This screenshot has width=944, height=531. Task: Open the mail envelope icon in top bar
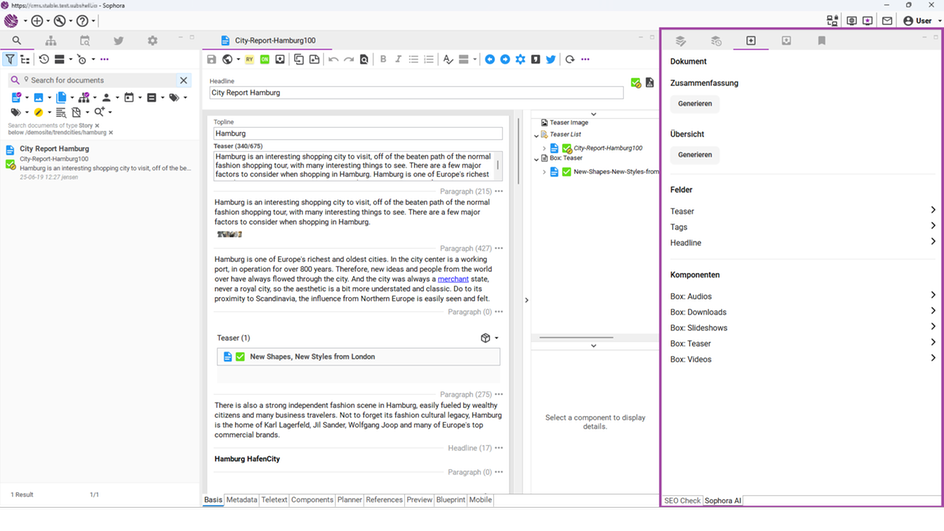887,20
